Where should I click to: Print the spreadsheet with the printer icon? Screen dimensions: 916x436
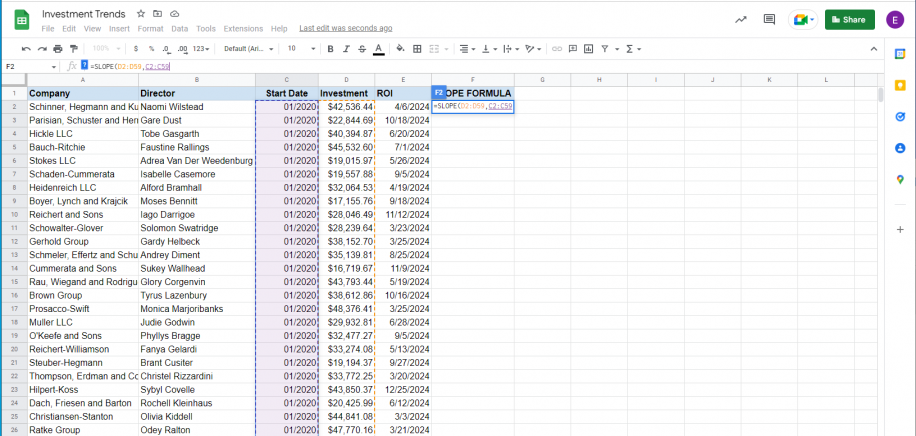(x=57, y=49)
